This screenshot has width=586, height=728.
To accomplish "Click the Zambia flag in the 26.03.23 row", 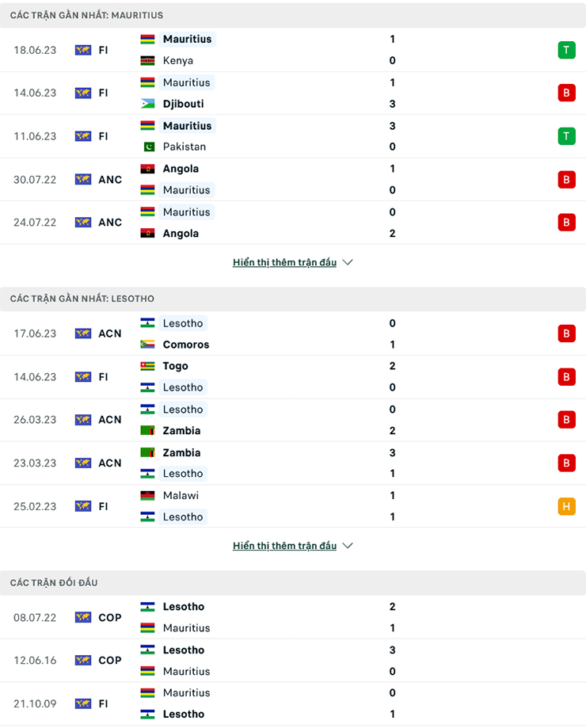I will coord(147,431).
